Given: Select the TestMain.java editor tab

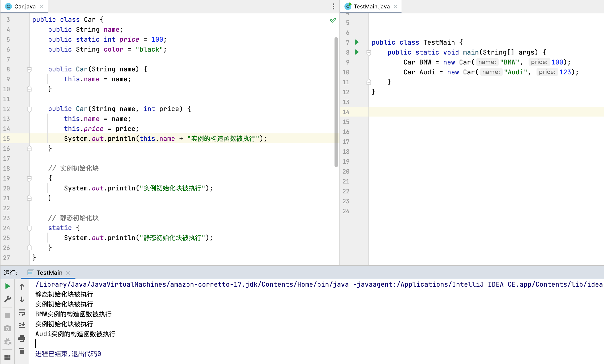Looking at the screenshot, I should [x=371, y=6].
